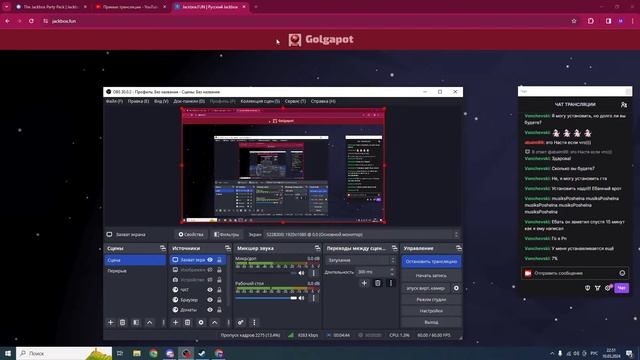Open the Microphone three-dot options in mixer

313,273
